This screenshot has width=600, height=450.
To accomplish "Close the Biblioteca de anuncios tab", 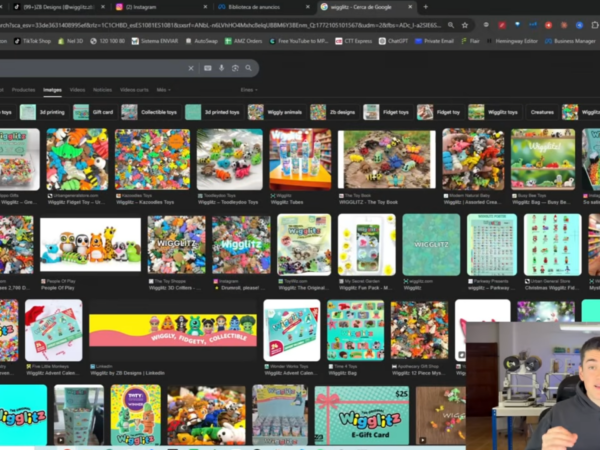I will pyautogui.click(x=308, y=7).
